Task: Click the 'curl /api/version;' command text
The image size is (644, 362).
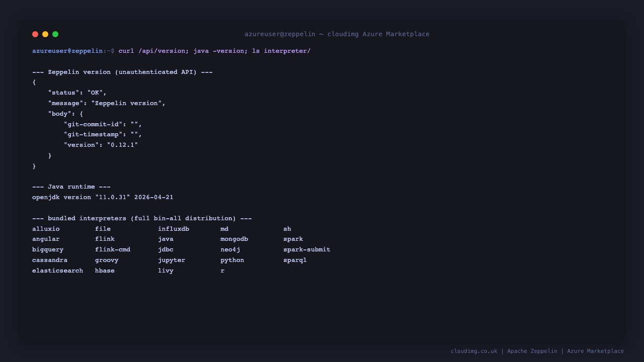Action: 154,51
